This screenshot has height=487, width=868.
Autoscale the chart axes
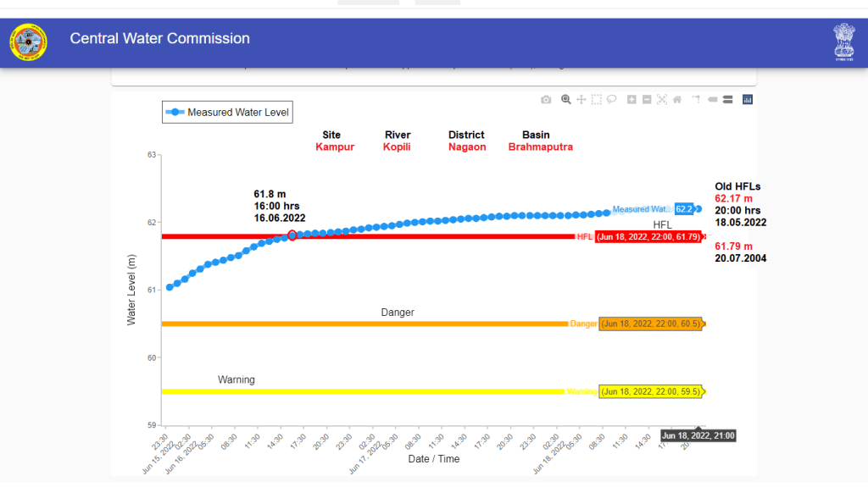[662, 100]
